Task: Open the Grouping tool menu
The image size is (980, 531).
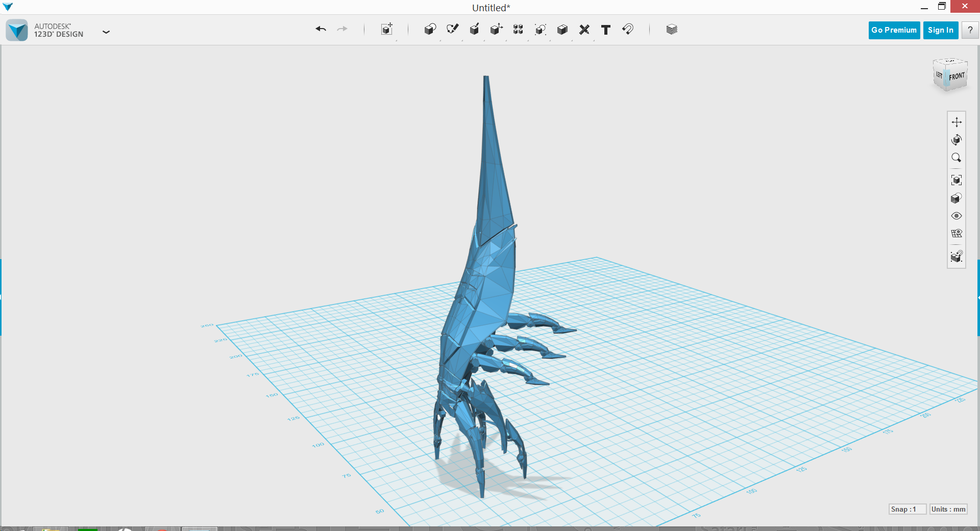Action: pyautogui.click(x=540, y=29)
